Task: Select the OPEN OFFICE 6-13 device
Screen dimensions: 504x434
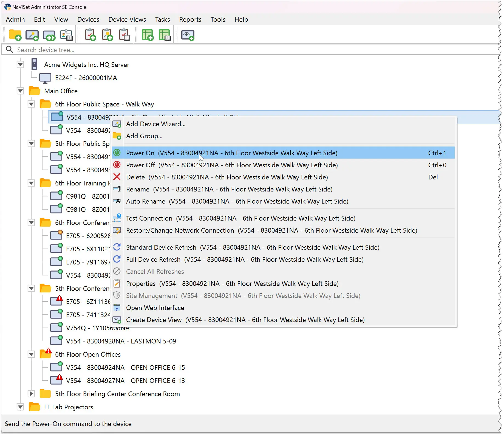Action: tap(125, 381)
